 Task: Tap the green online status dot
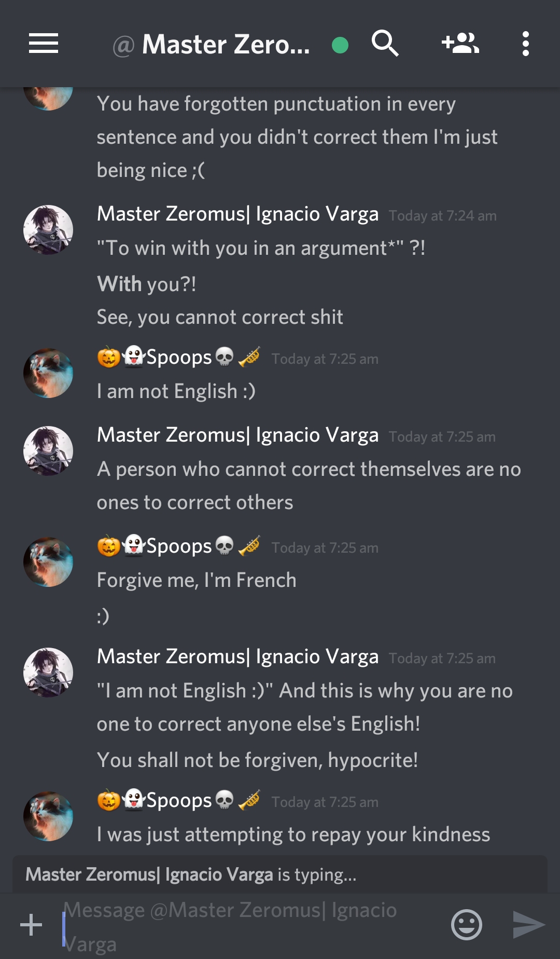click(340, 45)
